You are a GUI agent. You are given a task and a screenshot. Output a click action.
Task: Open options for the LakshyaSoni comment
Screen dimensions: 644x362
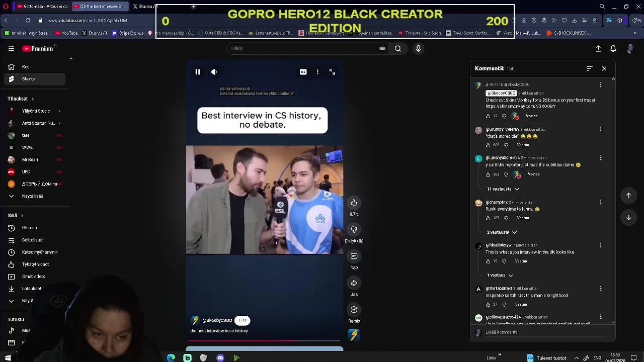point(601,158)
